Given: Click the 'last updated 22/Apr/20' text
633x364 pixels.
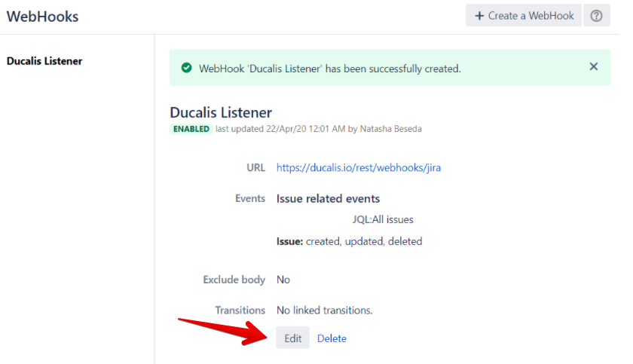Looking at the screenshot, I should (x=261, y=129).
